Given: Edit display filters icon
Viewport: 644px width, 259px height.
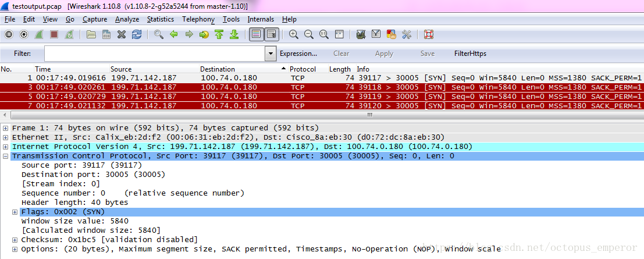Looking at the screenshot, I should coord(376,34).
